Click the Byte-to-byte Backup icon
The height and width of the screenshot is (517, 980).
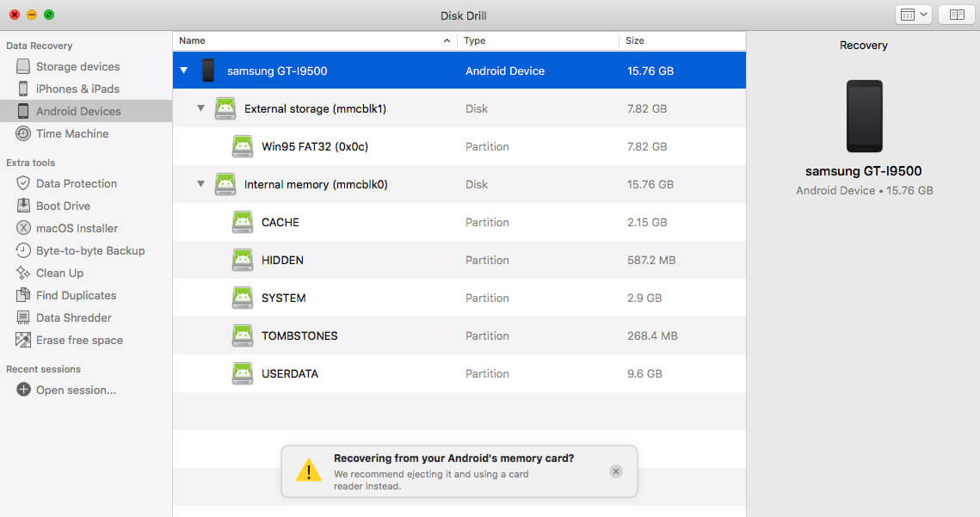pos(23,250)
